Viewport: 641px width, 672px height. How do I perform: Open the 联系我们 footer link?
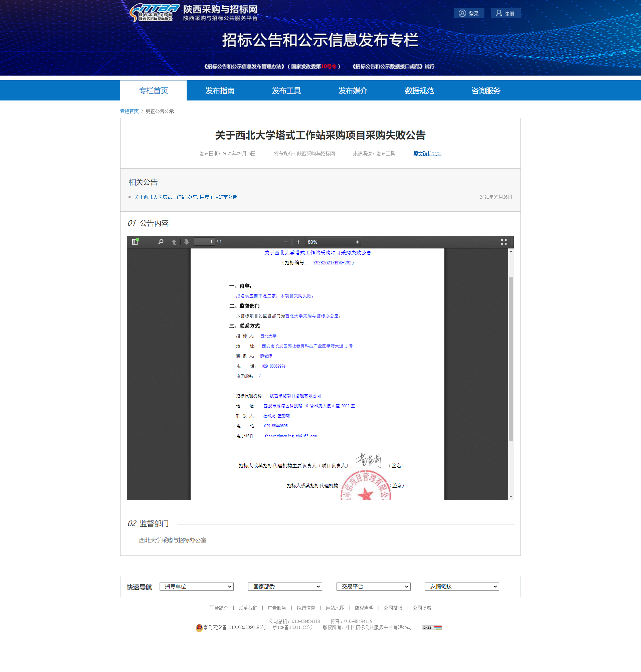pos(248,608)
